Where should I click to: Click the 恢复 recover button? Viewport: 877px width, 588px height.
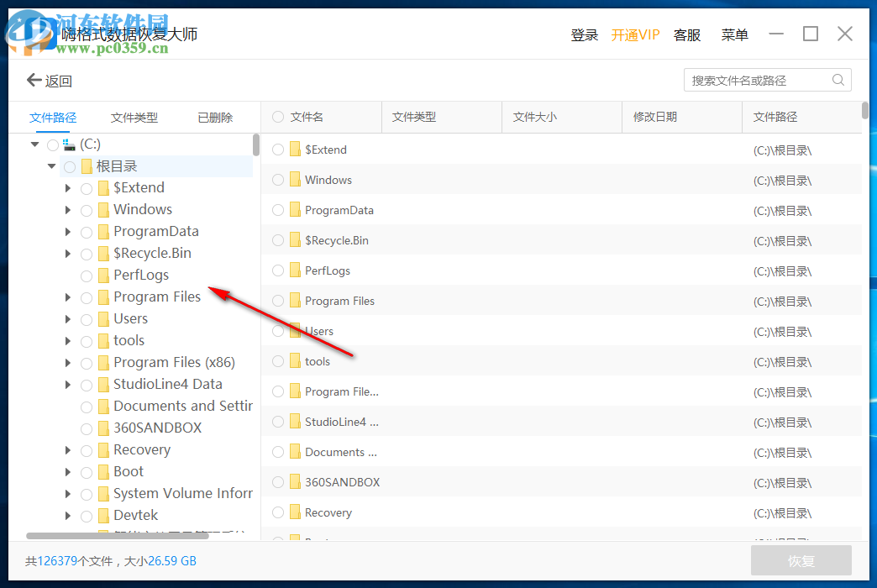(801, 560)
